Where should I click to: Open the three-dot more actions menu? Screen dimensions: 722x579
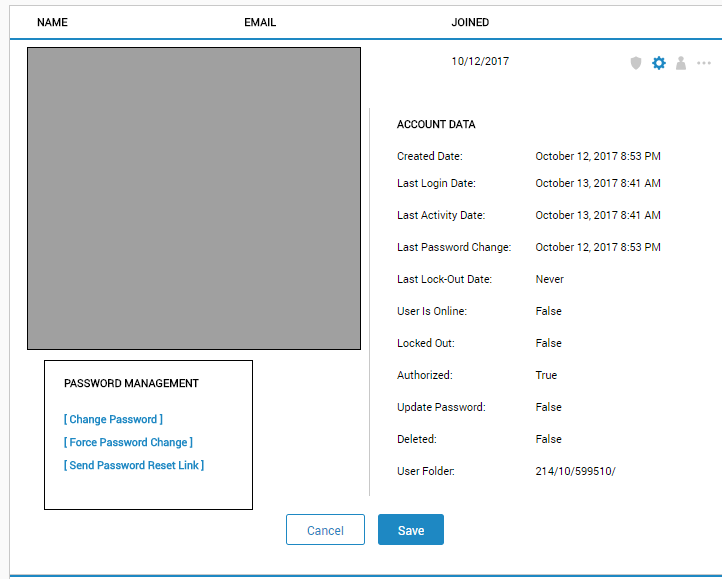pos(704,63)
